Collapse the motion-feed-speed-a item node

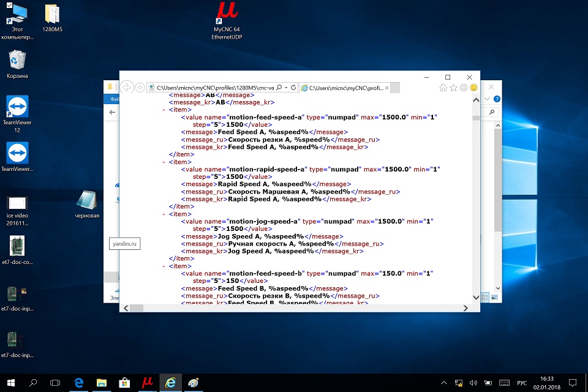point(164,110)
